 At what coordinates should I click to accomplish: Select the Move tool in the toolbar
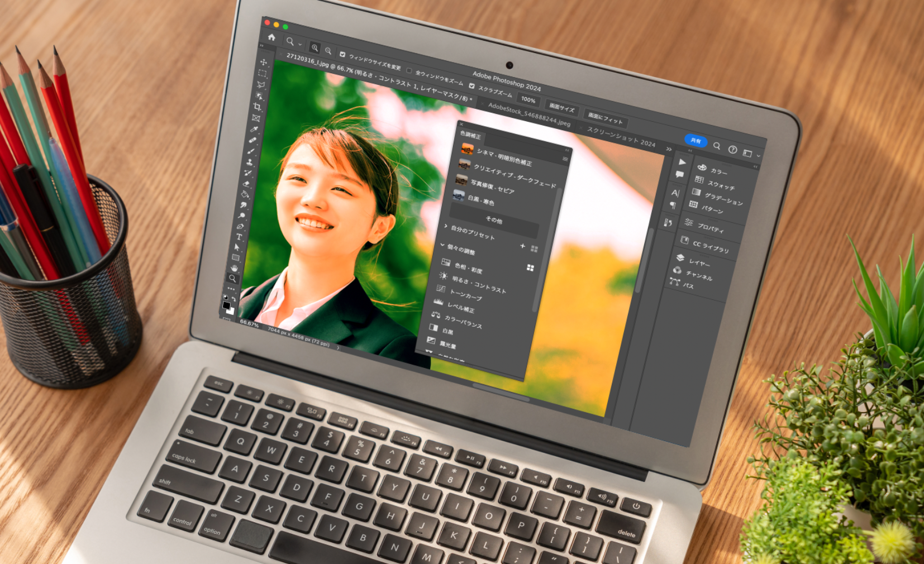coord(264,62)
